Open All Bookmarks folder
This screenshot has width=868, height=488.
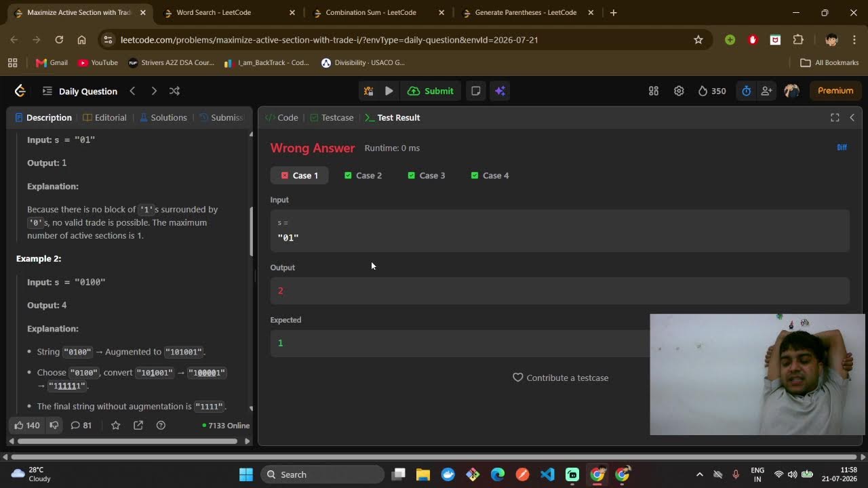[829, 62]
